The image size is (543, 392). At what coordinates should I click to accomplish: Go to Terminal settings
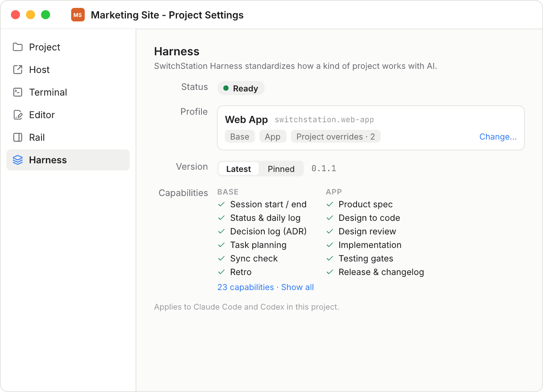coord(68,92)
